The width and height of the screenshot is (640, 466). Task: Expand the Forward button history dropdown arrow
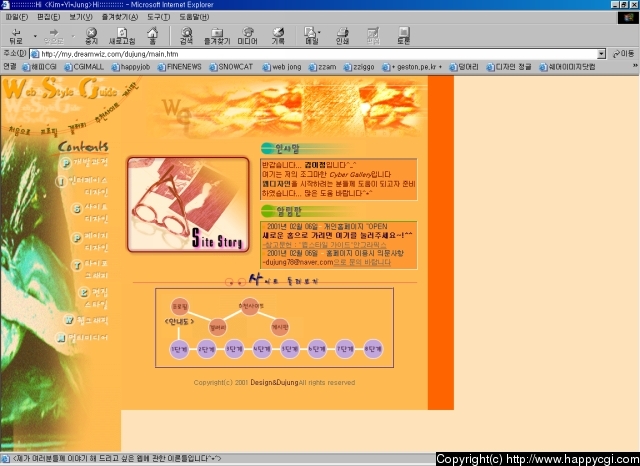pyautogui.click(x=73, y=36)
